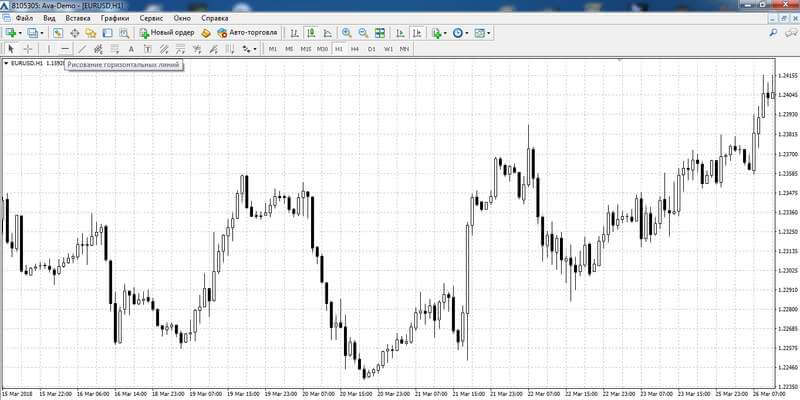Show the Data Window crosshair icon

coord(74,33)
